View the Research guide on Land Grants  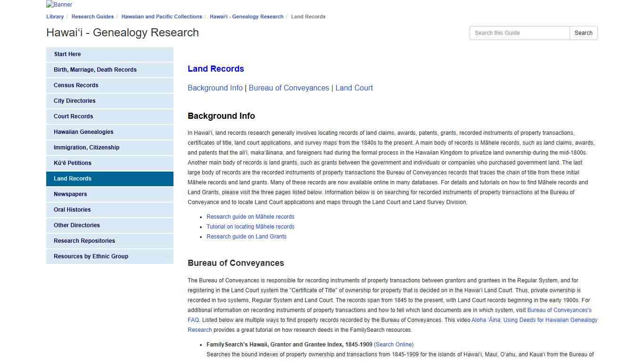pos(247,236)
